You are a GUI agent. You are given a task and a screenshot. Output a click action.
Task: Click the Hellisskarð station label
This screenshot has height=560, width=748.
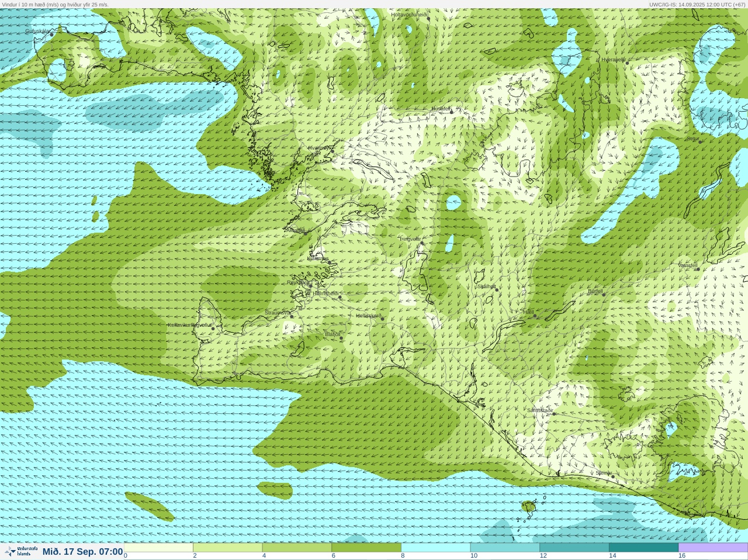(369, 316)
